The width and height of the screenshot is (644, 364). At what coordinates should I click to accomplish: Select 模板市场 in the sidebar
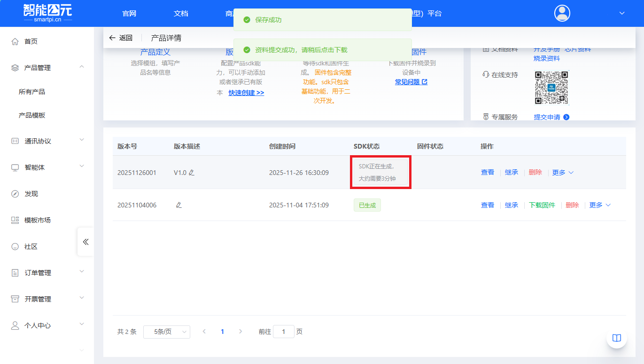[37, 220]
